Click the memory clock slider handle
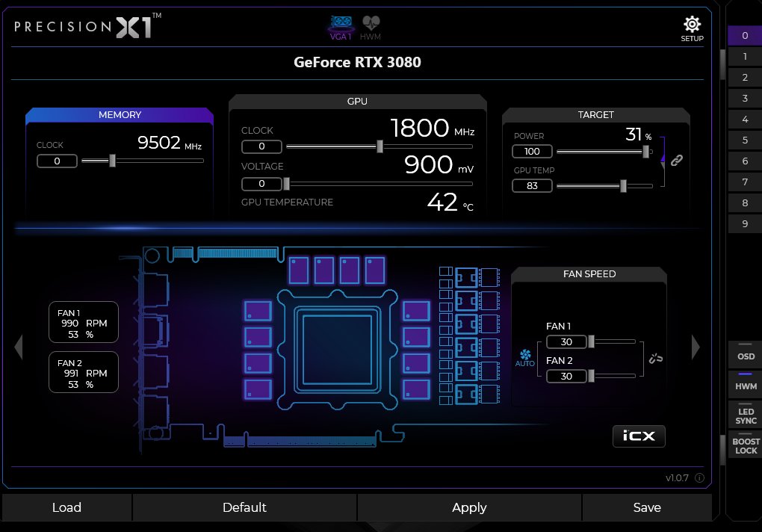Screen dimensions: 762x532 pyautogui.click(x=112, y=161)
